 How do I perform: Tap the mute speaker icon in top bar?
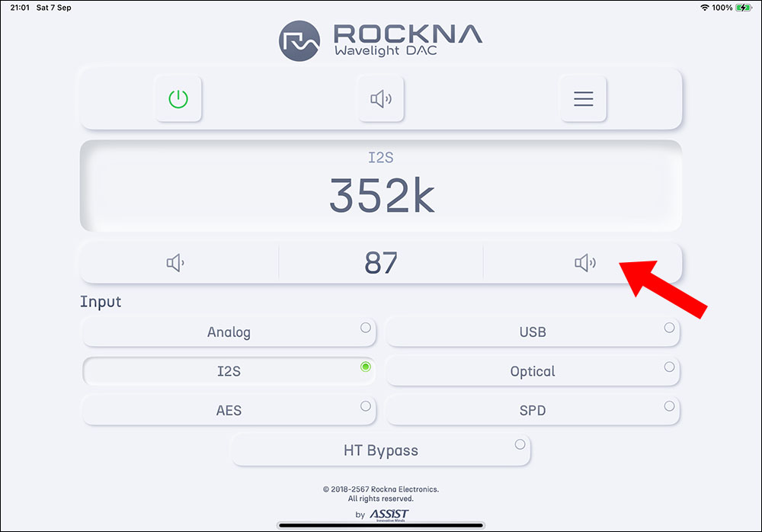(x=381, y=99)
